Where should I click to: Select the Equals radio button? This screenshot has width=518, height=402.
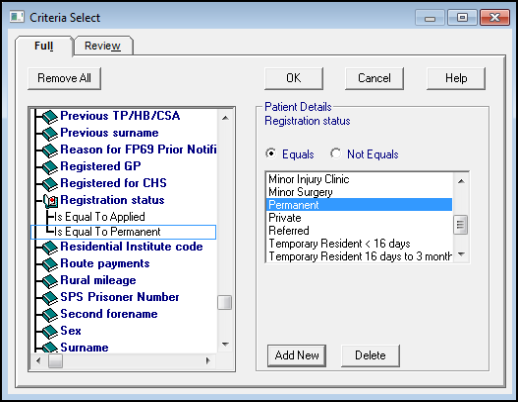click(271, 154)
